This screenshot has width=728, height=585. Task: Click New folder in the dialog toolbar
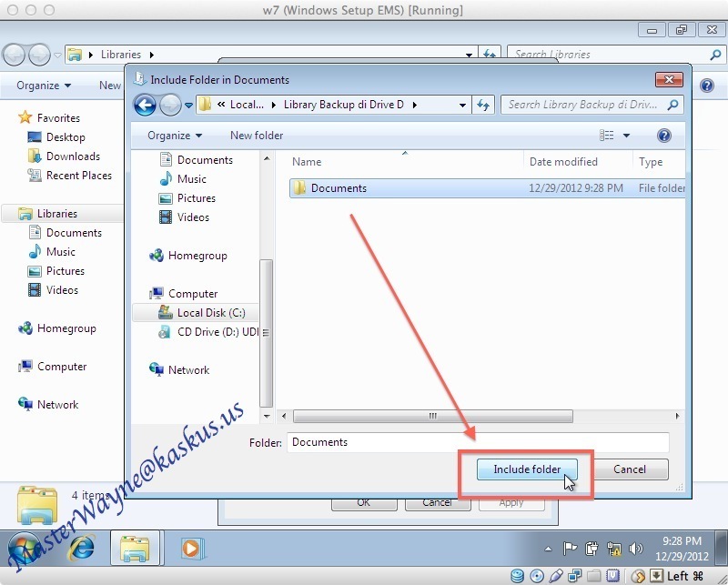point(257,136)
